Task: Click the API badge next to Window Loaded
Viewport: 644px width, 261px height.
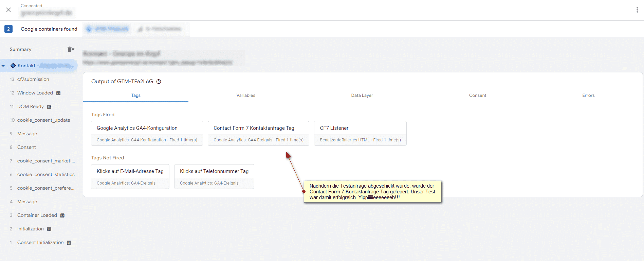Action: pyautogui.click(x=58, y=93)
